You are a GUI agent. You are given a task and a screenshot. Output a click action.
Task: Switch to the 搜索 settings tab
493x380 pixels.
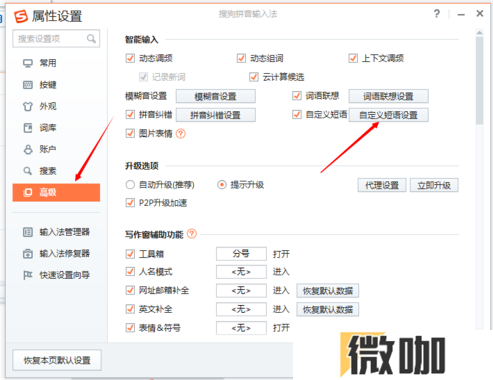pos(56,171)
